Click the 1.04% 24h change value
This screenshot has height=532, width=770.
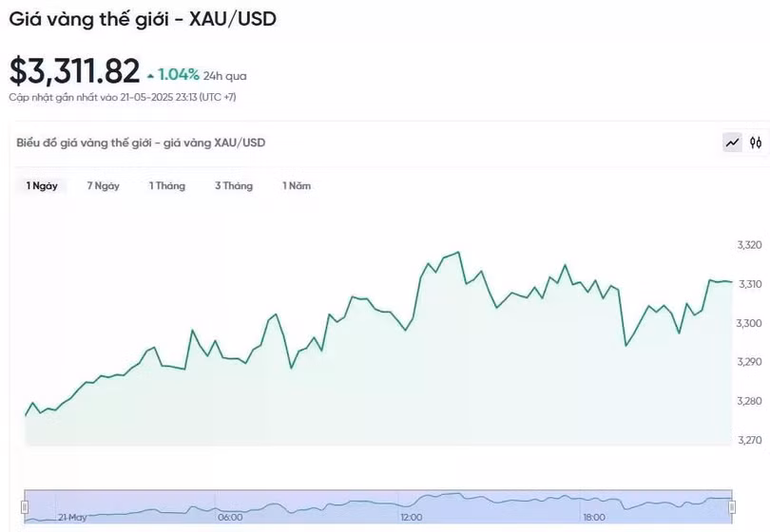coord(179,74)
